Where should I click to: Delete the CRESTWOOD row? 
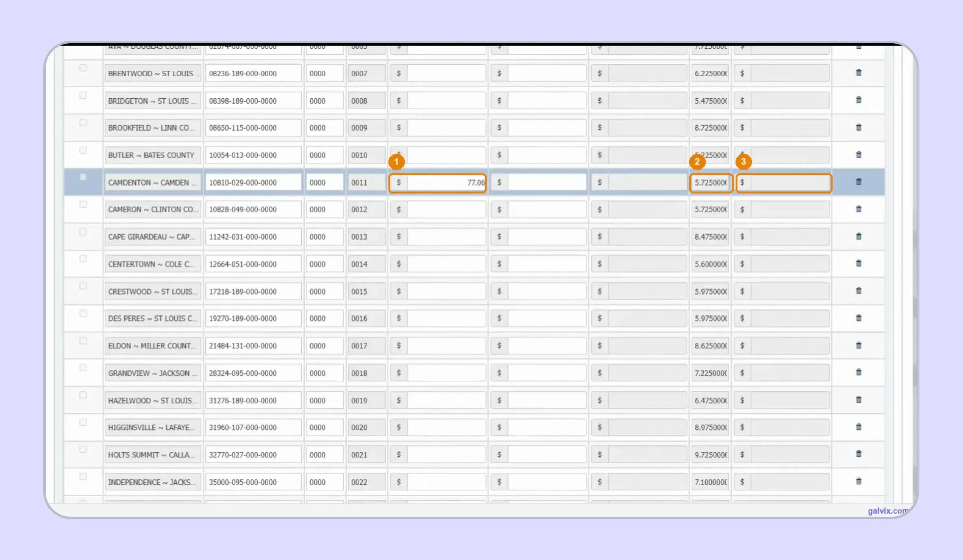tap(858, 291)
